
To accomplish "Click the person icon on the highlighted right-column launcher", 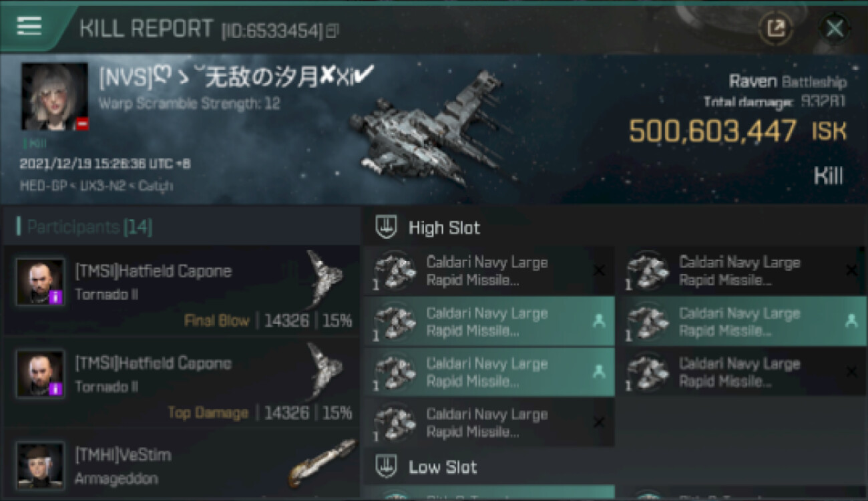I will (851, 321).
